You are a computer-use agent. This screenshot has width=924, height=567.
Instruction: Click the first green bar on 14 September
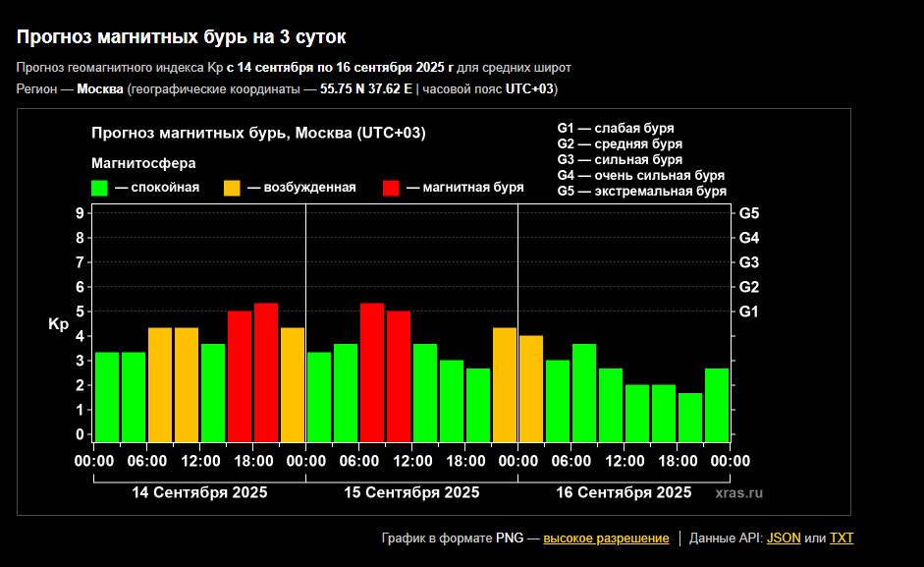pos(107,396)
